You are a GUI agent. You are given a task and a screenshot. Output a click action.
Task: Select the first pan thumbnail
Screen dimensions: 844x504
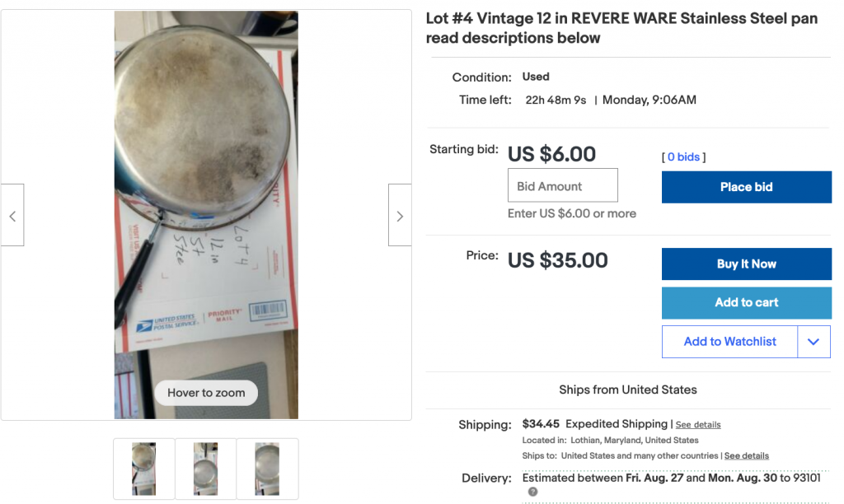143,469
